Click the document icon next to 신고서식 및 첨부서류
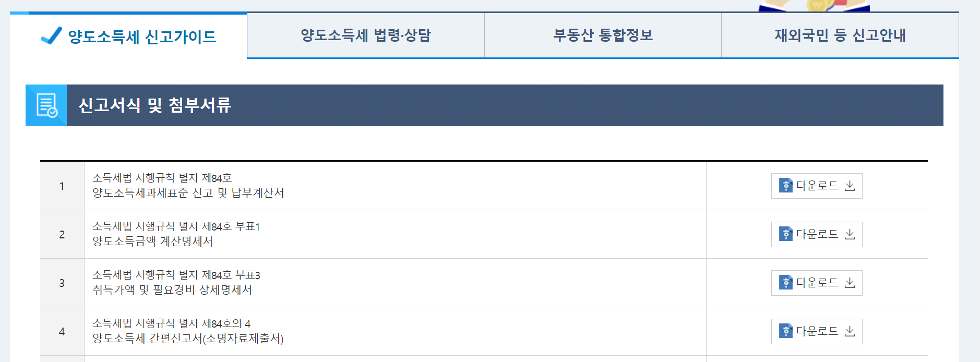Image resolution: width=980 pixels, height=362 pixels. tap(47, 104)
